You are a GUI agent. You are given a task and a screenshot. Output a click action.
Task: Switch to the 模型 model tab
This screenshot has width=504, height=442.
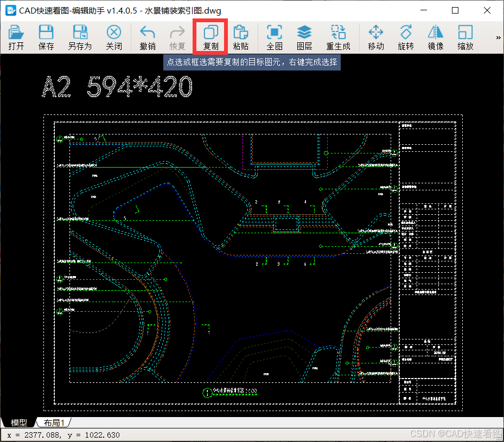[18, 422]
